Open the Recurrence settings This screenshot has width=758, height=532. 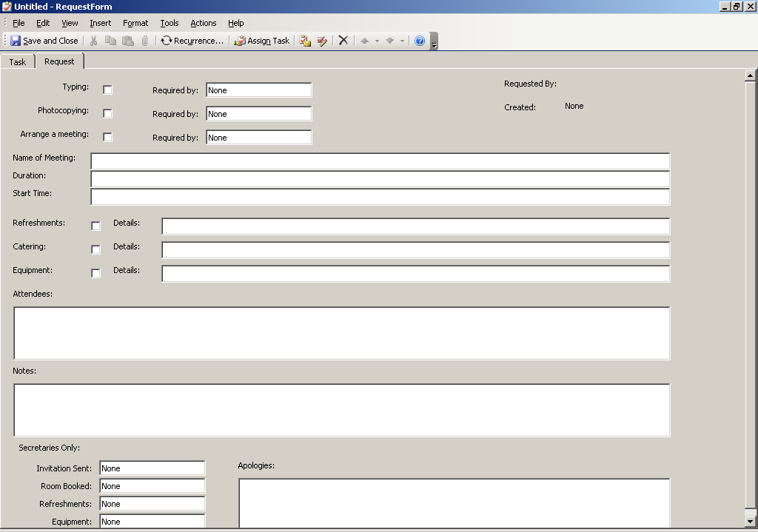(x=192, y=41)
